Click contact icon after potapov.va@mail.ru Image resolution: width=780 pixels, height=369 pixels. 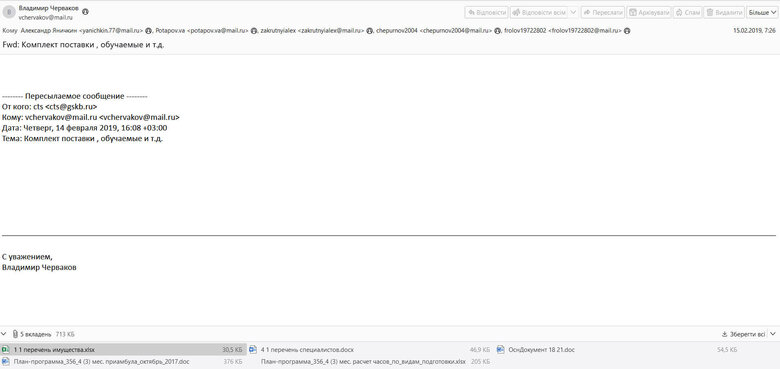point(254,31)
